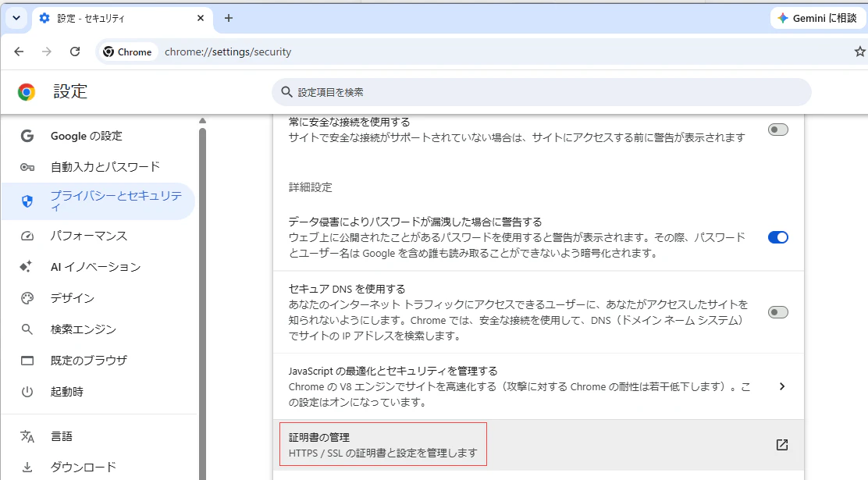The image size is (868, 480).
Task: Open 自動入力とパスワード in sidebar
Action: pos(98,167)
